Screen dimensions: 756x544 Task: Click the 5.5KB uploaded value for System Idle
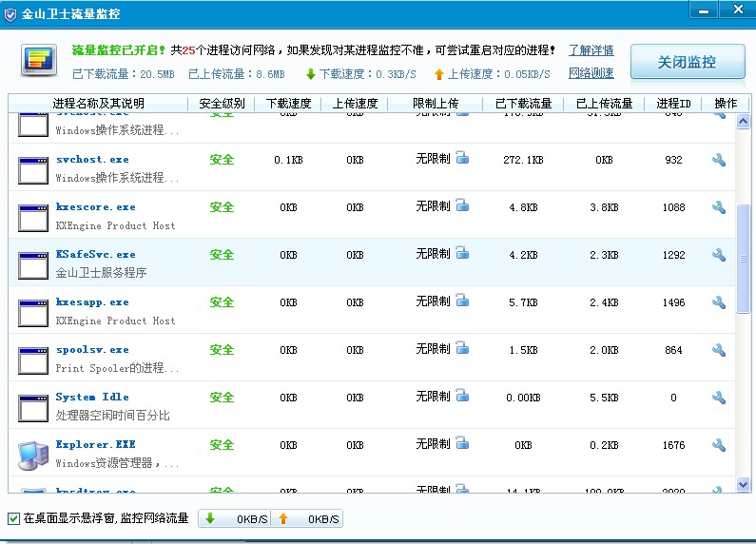604,398
